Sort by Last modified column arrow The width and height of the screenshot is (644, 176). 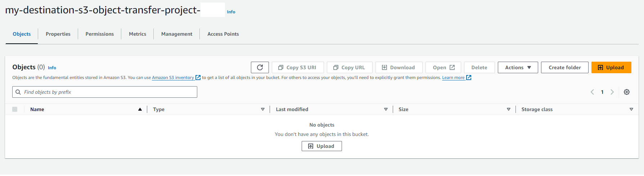(x=386, y=109)
